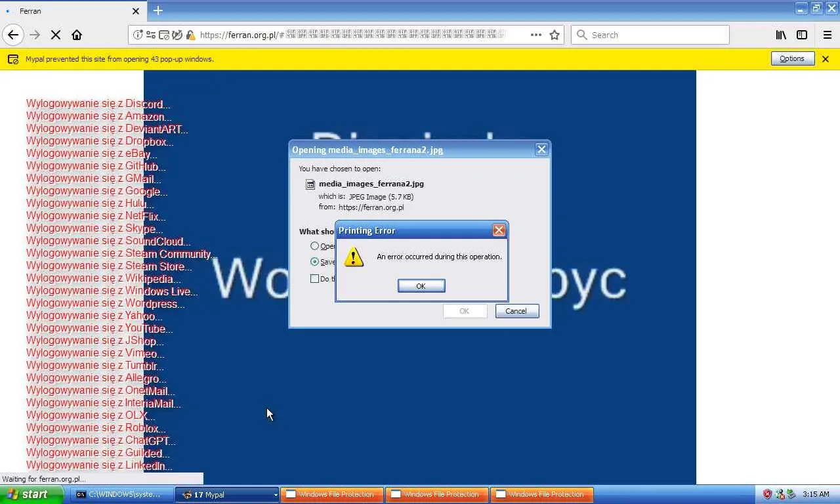This screenshot has height=504, width=840.
Task: Click 'Wylogowywanie się z OLX...' line
Action: pyautogui.click(x=91, y=415)
